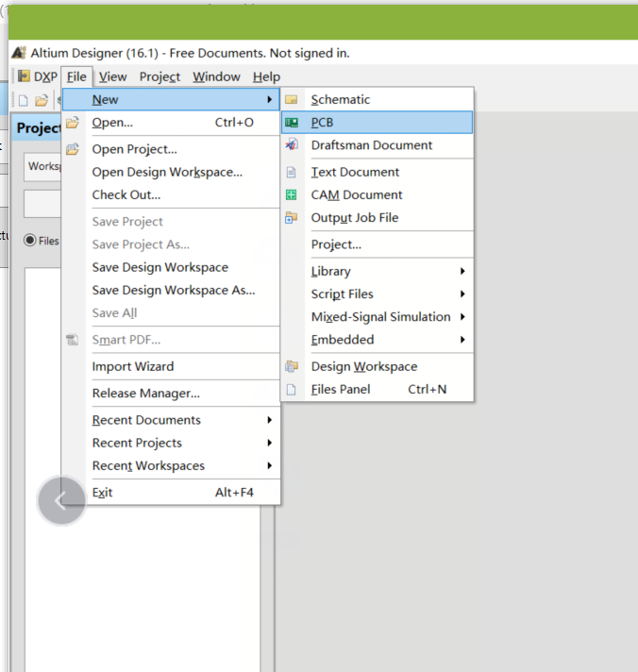Open the DXP menu
Viewport: 638px width, 672px height.
(38, 76)
